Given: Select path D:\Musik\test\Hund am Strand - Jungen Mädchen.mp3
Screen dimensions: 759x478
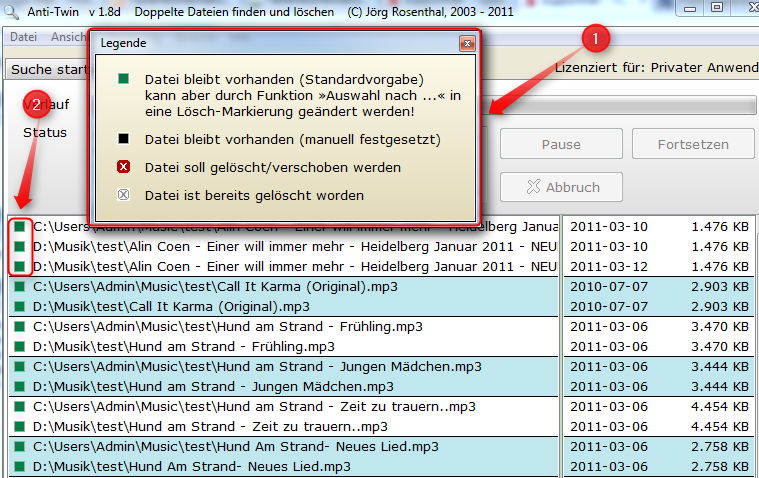Looking at the screenshot, I should [213, 386].
